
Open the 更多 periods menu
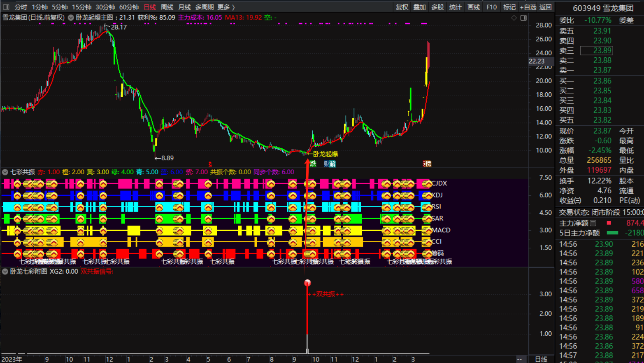pyautogui.click(x=226, y=7)
